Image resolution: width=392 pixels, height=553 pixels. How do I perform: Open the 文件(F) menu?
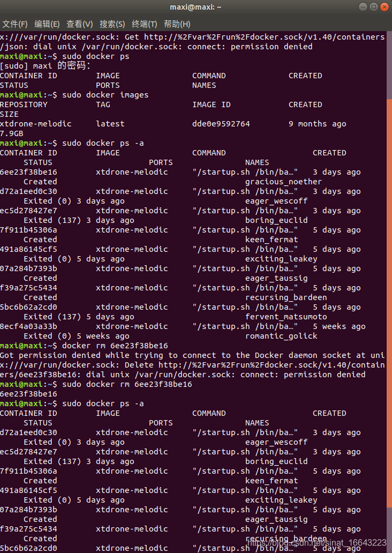(x=15, y=24)
